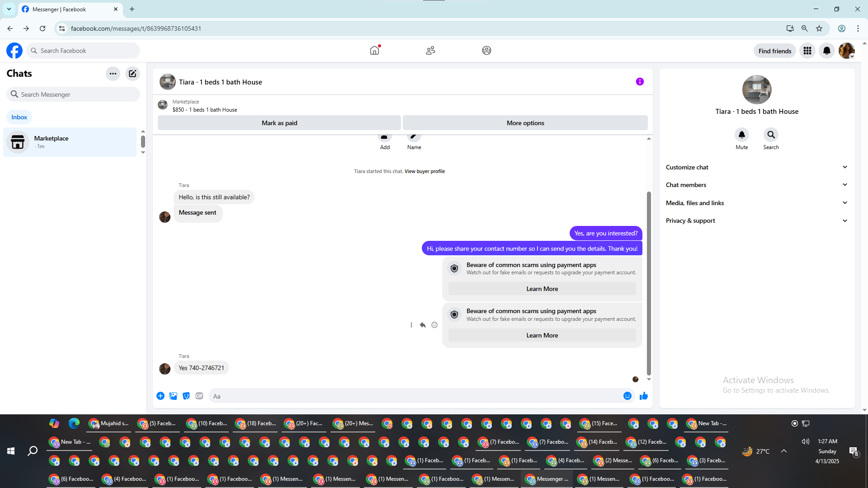
Task: Open the Facebook menu grid icon
Action: (807, 51)
